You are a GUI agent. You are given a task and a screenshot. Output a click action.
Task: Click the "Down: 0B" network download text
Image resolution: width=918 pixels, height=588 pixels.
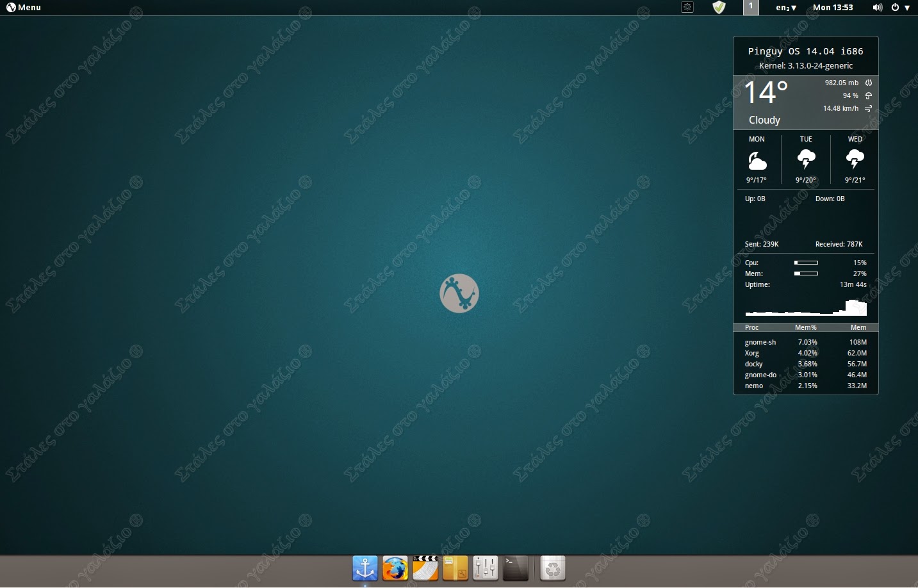coord(830,199)
